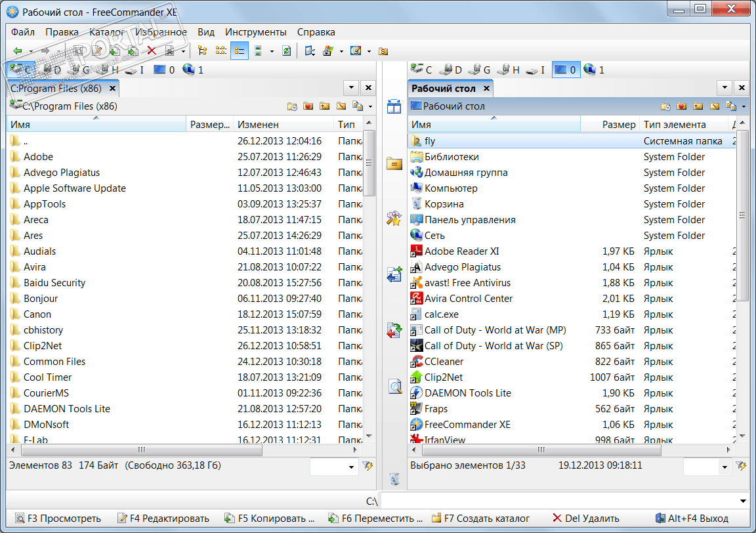Open the file search dropdown arrow in toolbar
The width and height of the screenshot is (756, 533).
pos(183,51)
